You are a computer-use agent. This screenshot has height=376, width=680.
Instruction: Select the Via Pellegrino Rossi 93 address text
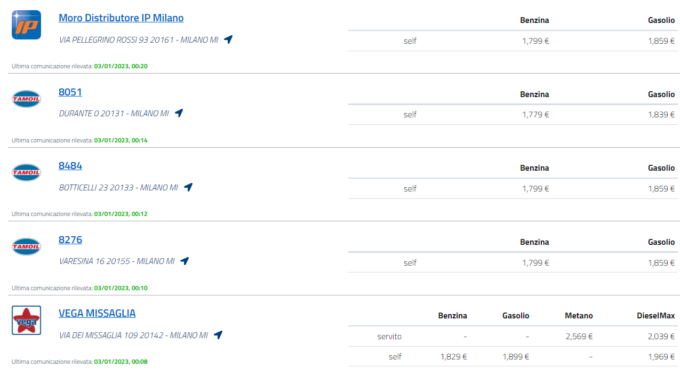point(138,40)
